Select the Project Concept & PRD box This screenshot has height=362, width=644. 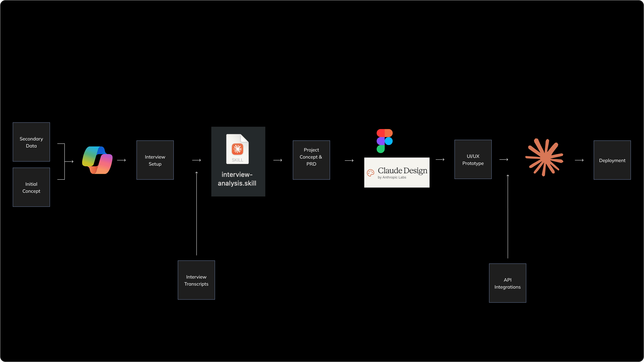point(311,160)
